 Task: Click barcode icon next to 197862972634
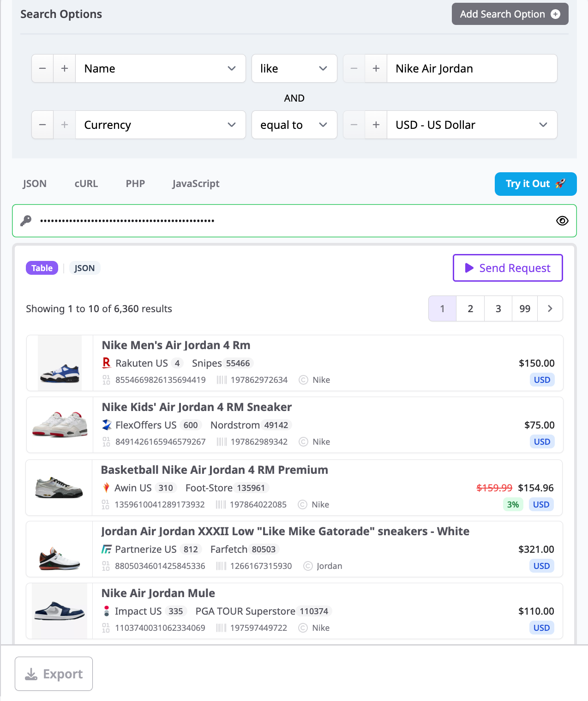[x=222, y=380]
